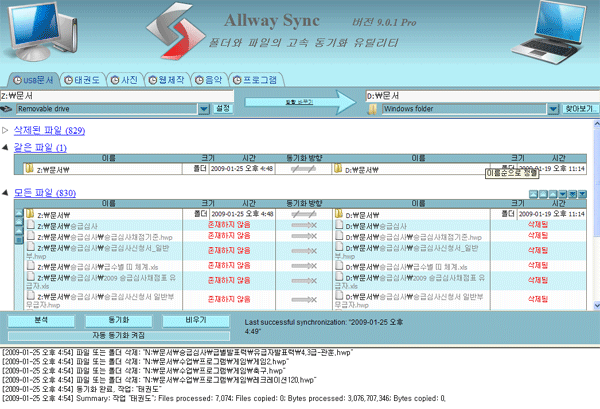Click the 찾아보기 browse button
The width and height of the screenshot is (600, 409).
pyautogui.click(x=581, y=109)
